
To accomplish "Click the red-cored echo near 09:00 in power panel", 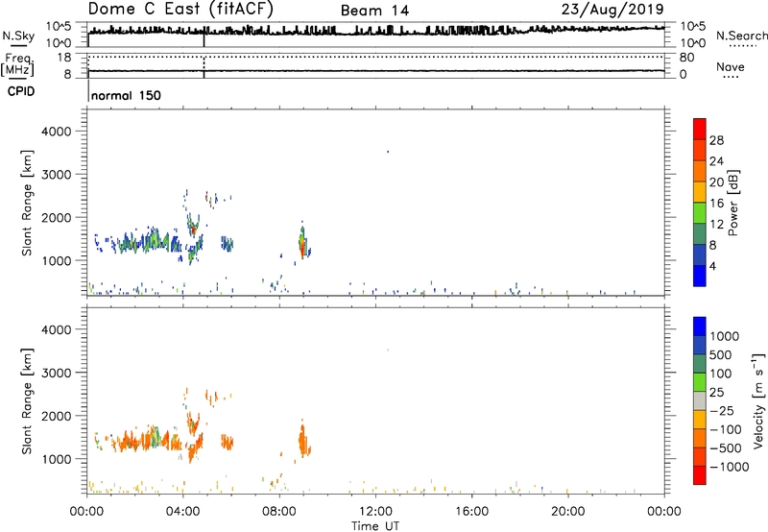I will [x=302, y=241].
